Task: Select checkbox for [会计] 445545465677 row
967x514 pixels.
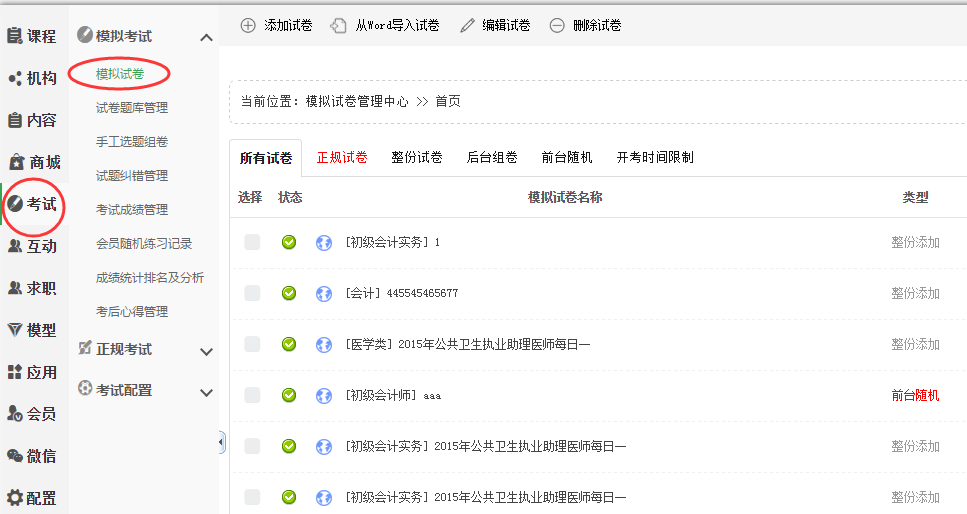Action: (x=252, y=293)
